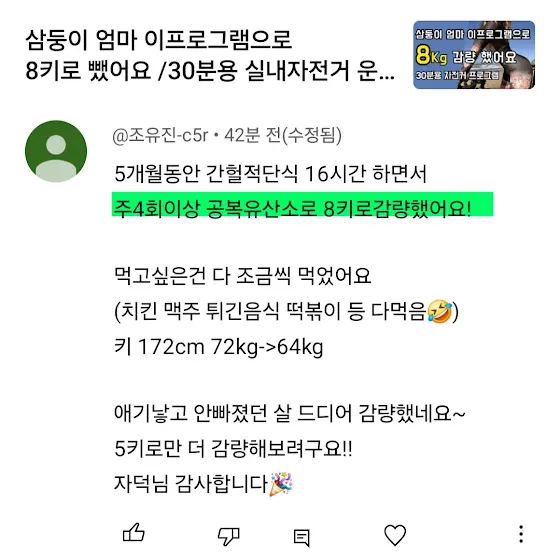
Task: Click the 치킨 맥주 튀긴음식 떡볶이 line
Action: [x=286, y=311]
